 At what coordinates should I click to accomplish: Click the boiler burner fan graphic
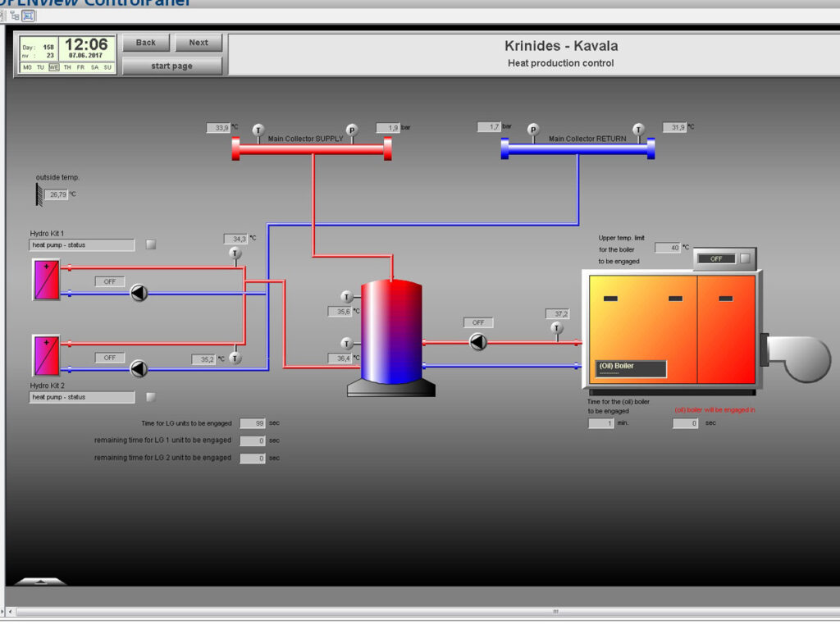tap(796, 358)
